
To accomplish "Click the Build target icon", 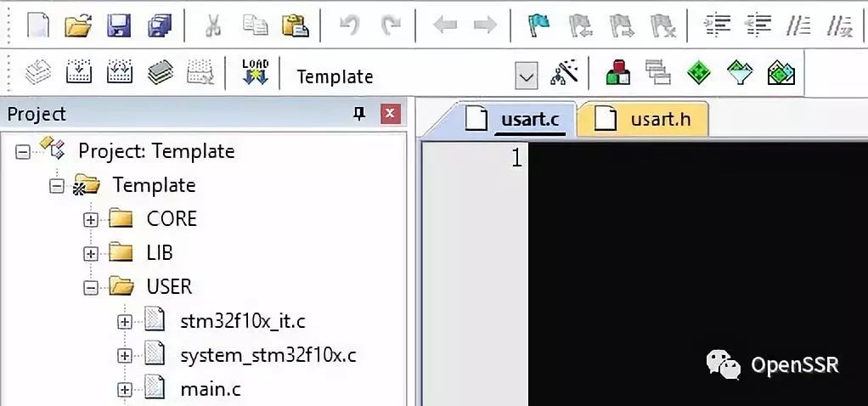I will pyautogui.click(x=79, y=72).
